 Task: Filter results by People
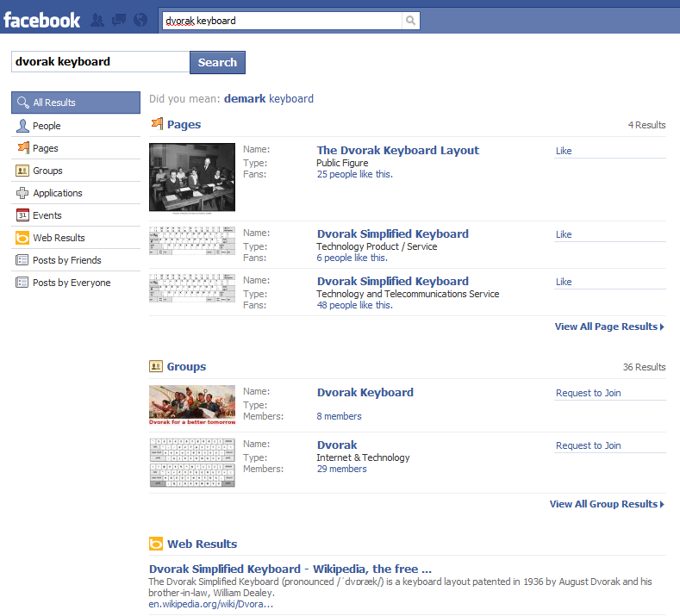[x=76, y=126]
